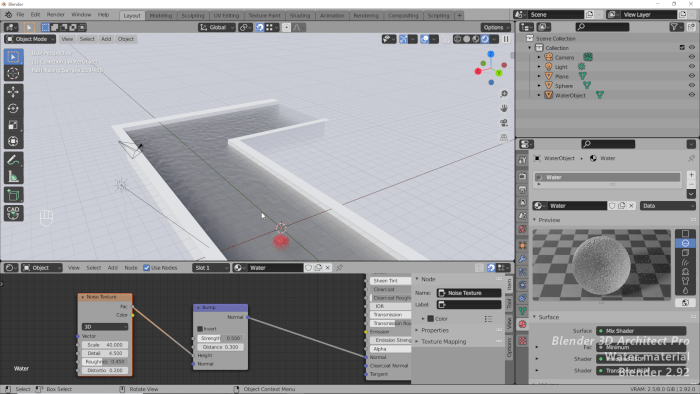Click the Select Box tool
Screen dimensions: 700x394
point(13,57)
